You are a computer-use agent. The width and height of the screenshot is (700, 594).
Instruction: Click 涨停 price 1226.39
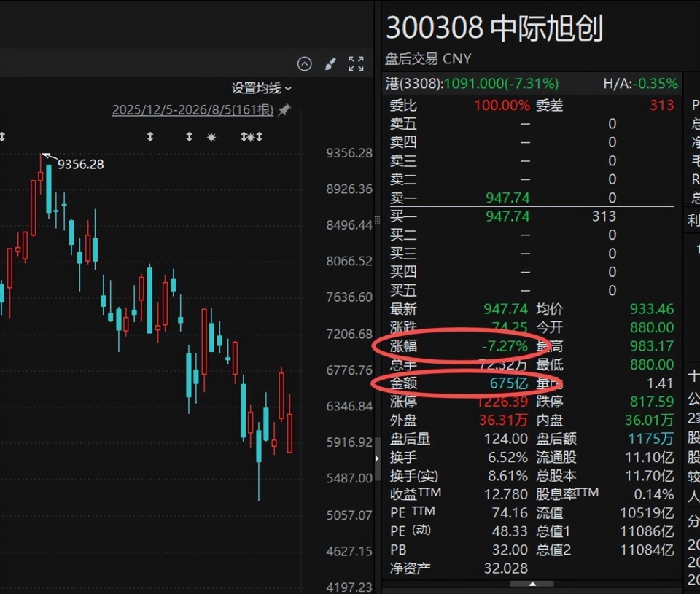[502, 402]
